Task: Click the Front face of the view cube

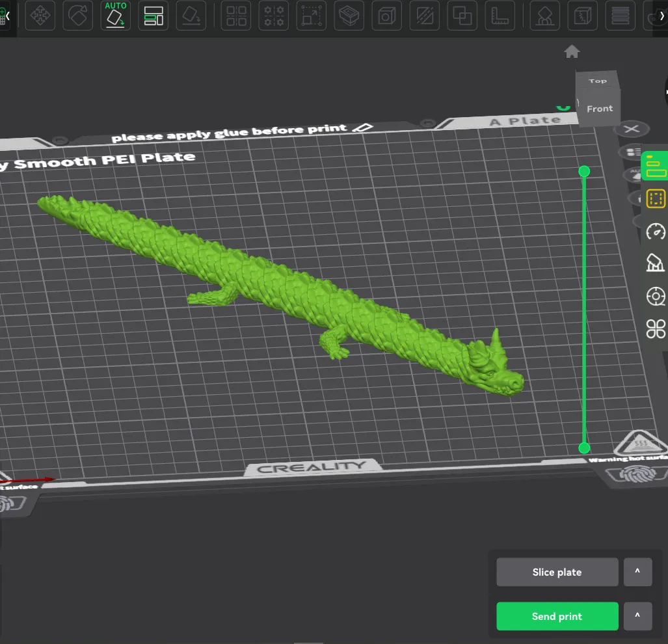Action: [599, 109]
